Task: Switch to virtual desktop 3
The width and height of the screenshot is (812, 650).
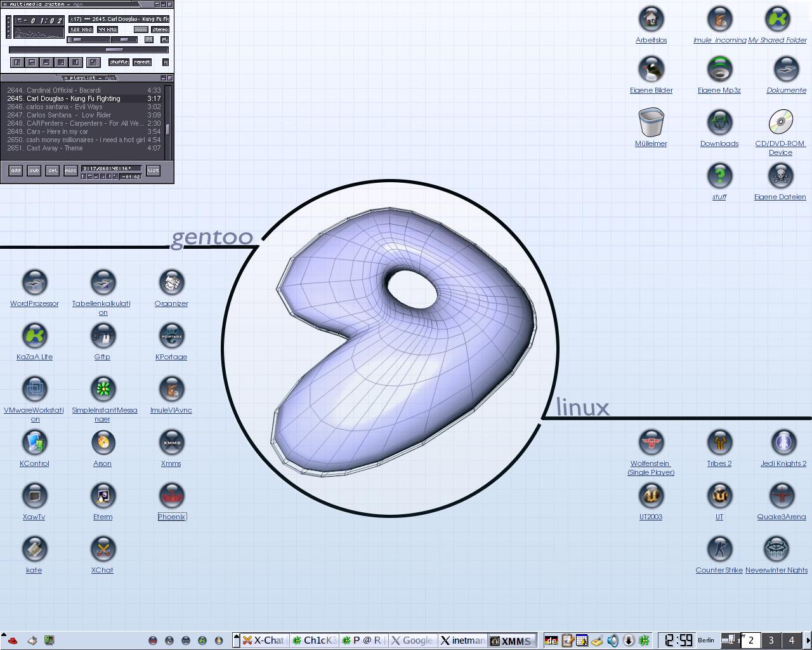Action: tap(771, 640)
